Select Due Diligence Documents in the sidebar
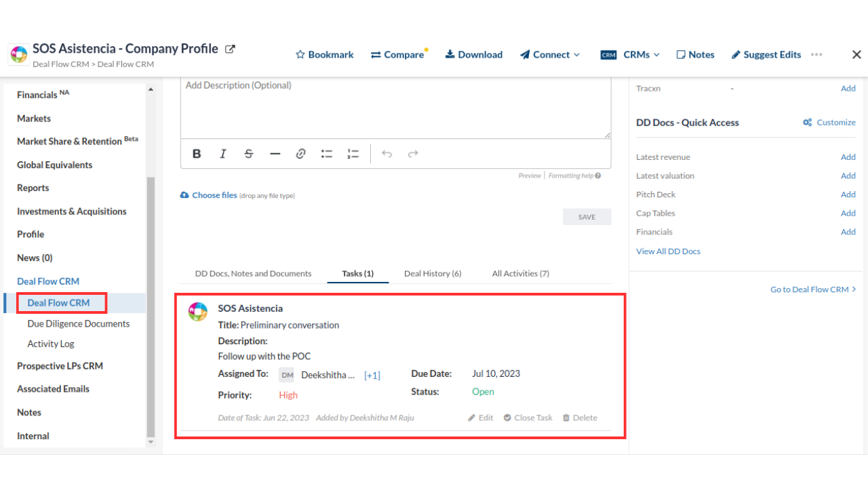The width and height of the screenshot is (868, 488). (x=79, y=324)
